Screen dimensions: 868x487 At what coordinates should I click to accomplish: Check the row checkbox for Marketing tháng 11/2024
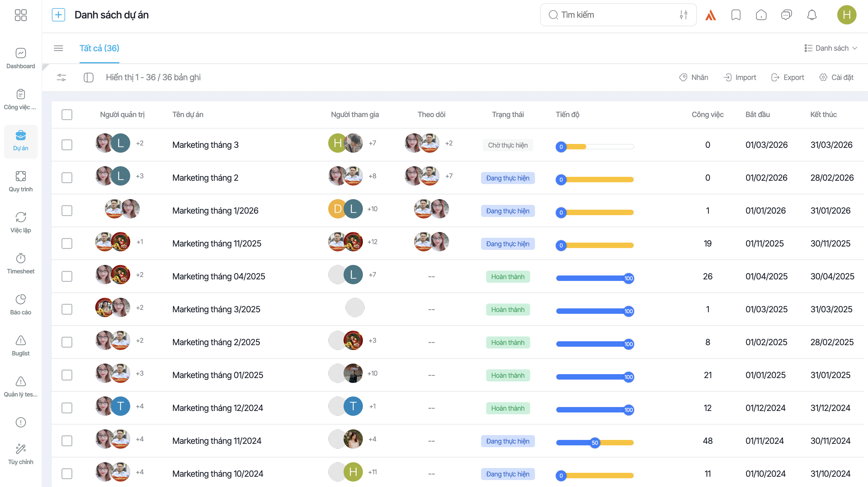coord(67,441)
